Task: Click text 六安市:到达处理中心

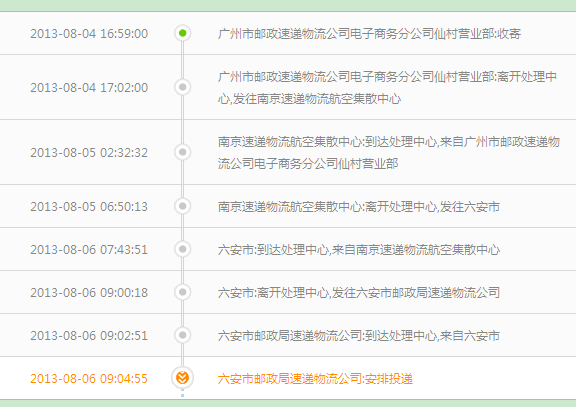Action: pyautogui.click(x=273, y=250)
